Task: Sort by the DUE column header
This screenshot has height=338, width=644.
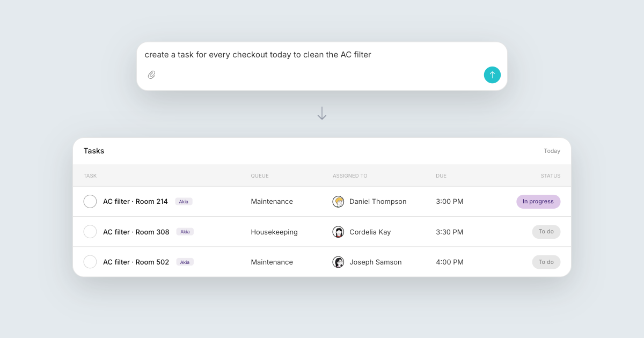Action: 441,176
